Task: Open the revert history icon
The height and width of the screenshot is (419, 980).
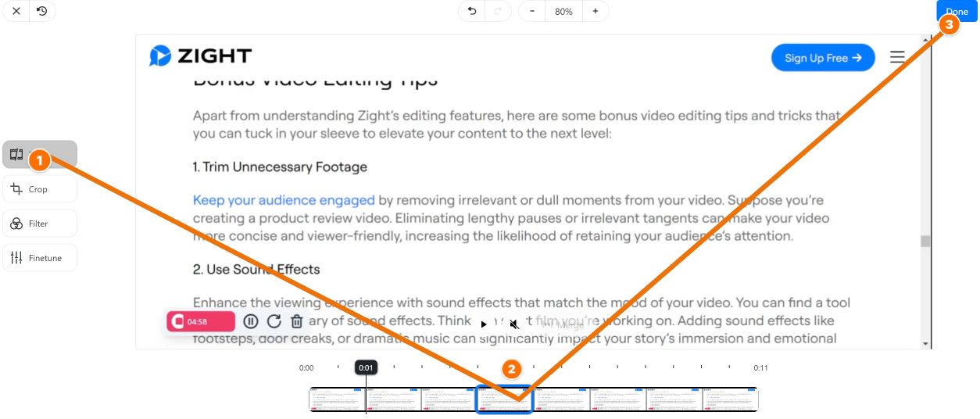Action: (41, 11)
